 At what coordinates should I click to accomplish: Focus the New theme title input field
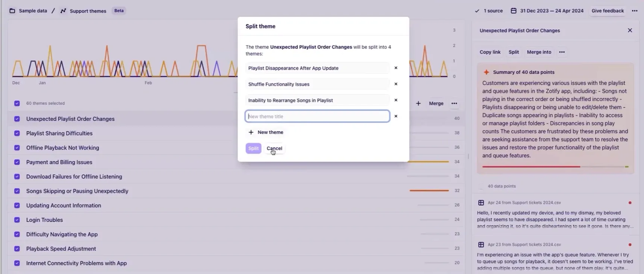tap(317, 116)
